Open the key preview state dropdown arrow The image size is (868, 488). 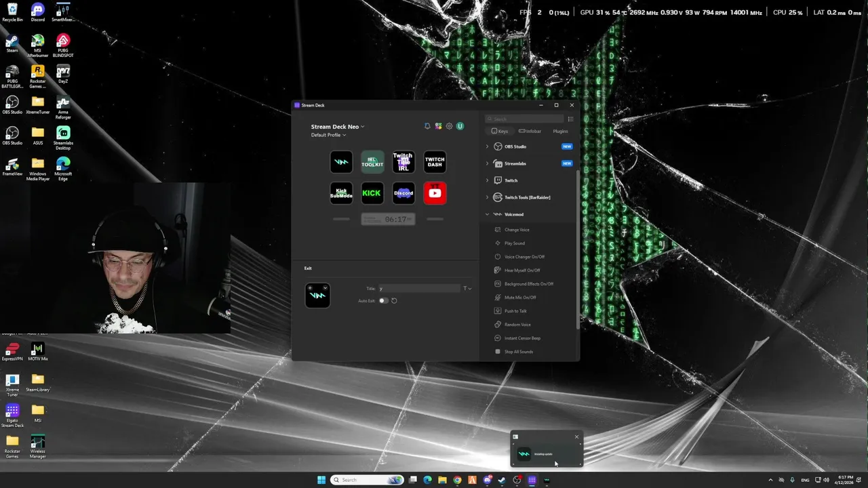(x=325, y=288)
